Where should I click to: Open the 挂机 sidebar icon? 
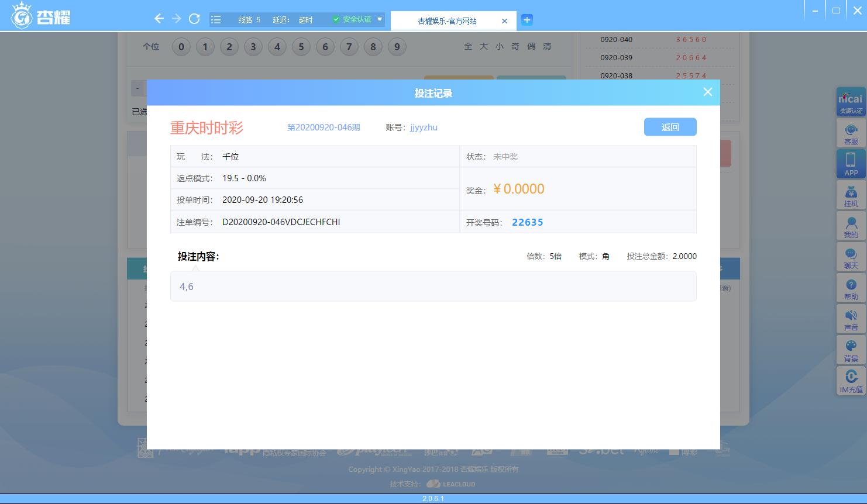851,195
